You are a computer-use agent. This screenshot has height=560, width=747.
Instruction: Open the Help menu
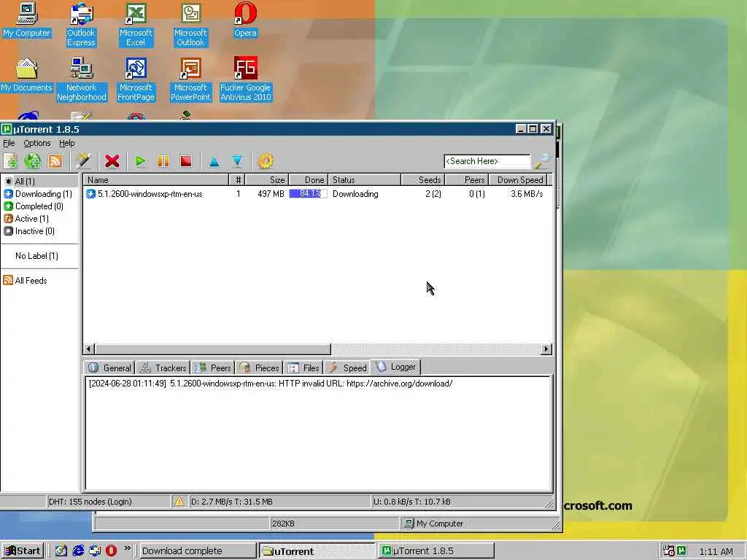(66, 143)
